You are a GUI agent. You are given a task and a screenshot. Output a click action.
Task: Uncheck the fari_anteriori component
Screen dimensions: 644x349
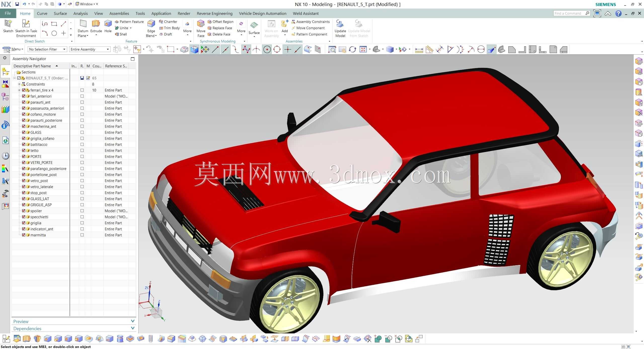point(24,96)
